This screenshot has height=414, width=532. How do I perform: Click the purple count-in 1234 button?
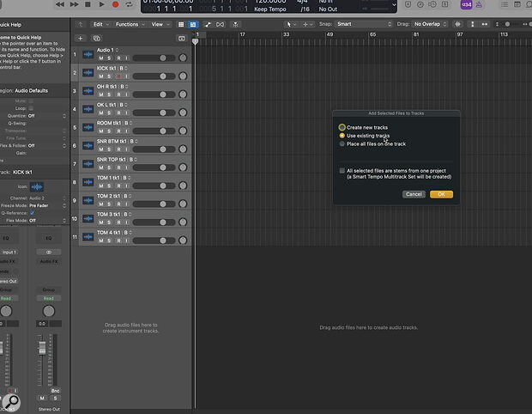(467, 4)
